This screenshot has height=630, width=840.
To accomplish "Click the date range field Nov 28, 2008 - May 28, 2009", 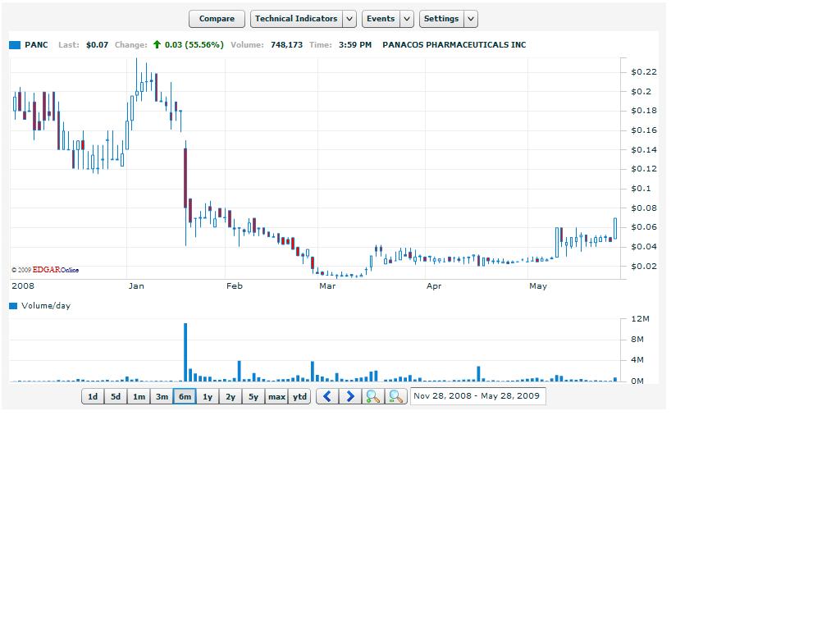I will pyautogui.click(x=478, y=396).
